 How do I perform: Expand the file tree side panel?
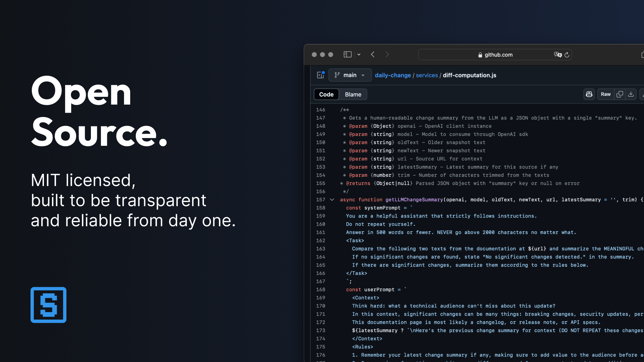(320, 75)
